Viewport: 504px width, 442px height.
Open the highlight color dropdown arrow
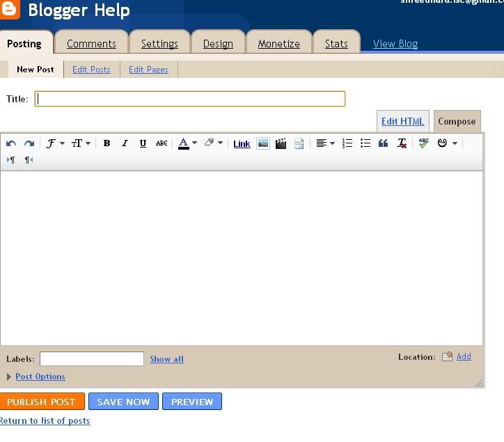[x=220, y=143]
